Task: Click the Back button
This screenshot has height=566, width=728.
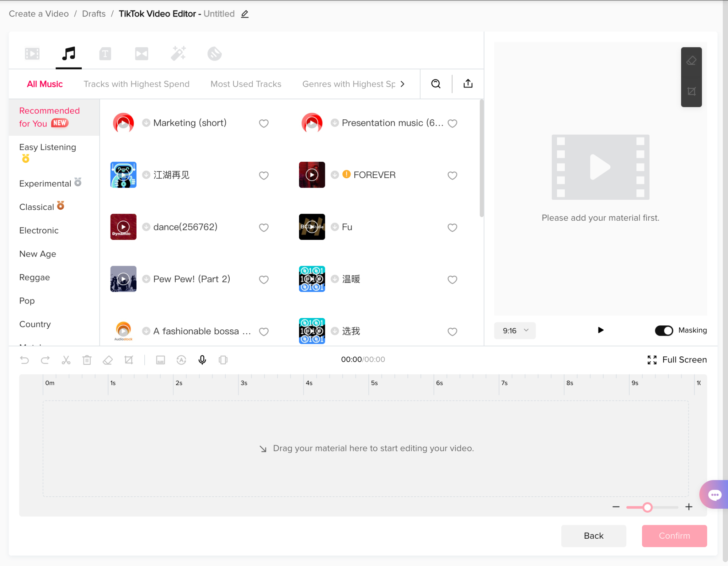Action: click(x=594, y=536)
